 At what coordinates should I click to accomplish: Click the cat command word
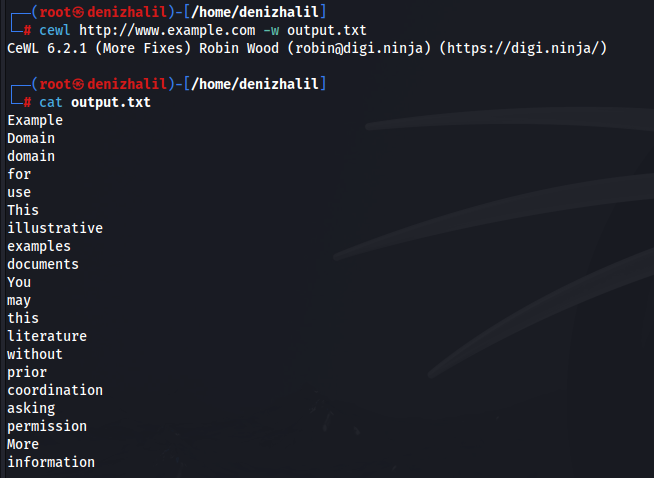[50, 102]
